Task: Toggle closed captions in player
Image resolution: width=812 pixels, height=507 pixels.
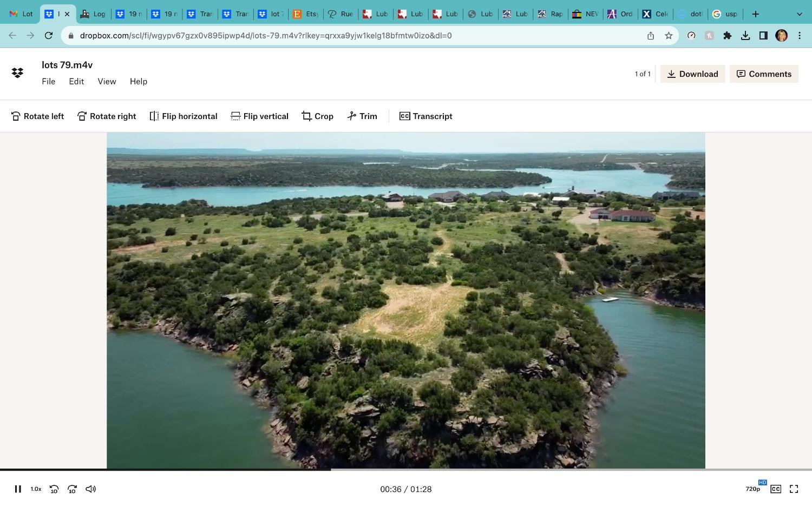Action: click(776, 489)
